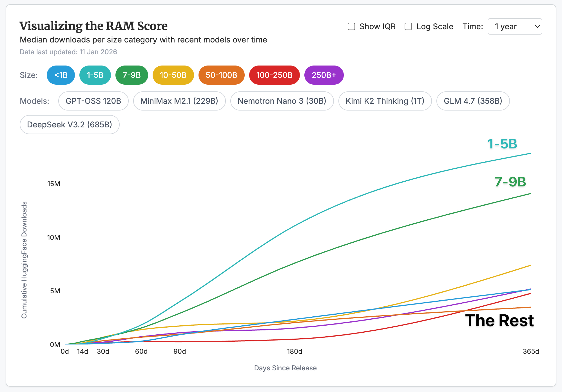
Task: Click the 1-5B chart line label
Action: point(502,144)
